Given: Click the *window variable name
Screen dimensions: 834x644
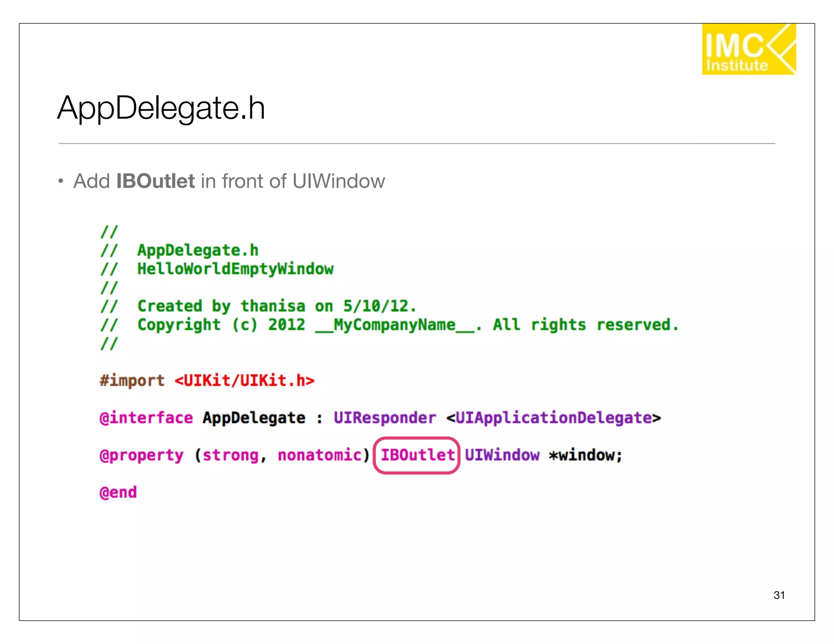Looking at the screenshot, I should pos(585,455).
